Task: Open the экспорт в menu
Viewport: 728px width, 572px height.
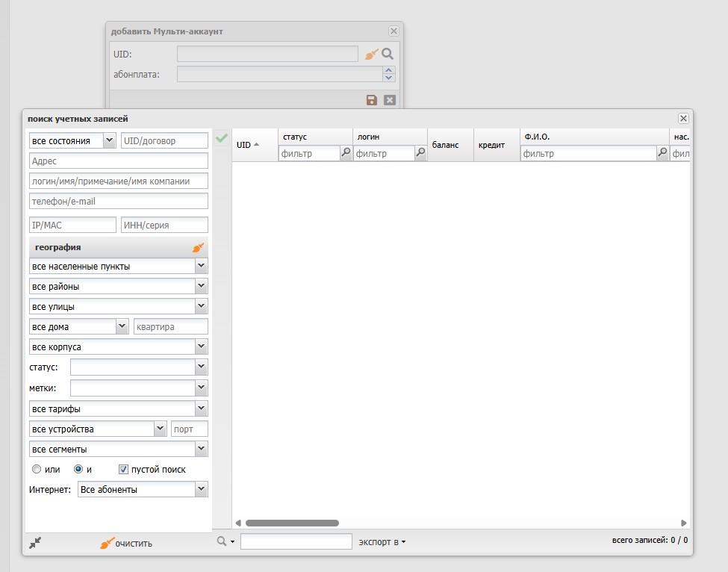Action: [x=382, y=542]
